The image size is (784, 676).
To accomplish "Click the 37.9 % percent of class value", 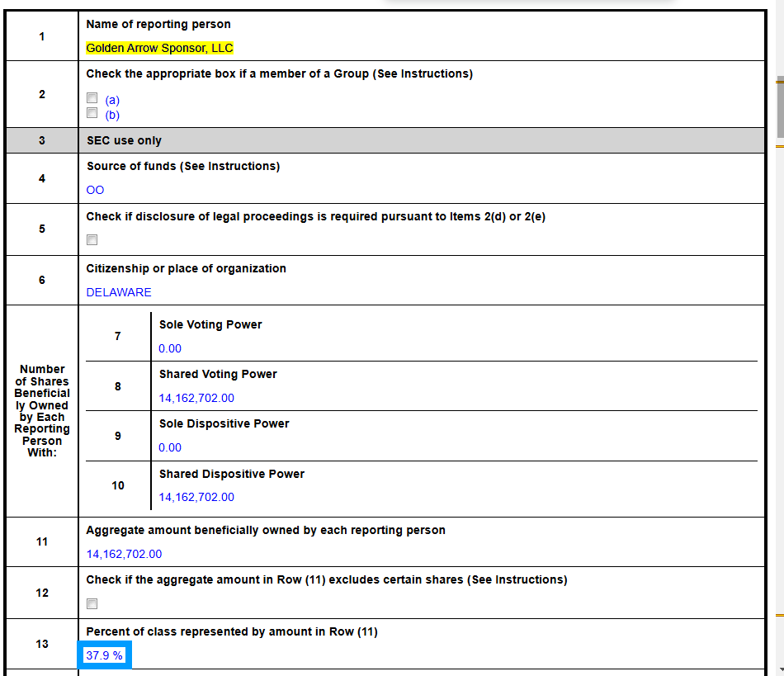I will (x=104, y=655).
